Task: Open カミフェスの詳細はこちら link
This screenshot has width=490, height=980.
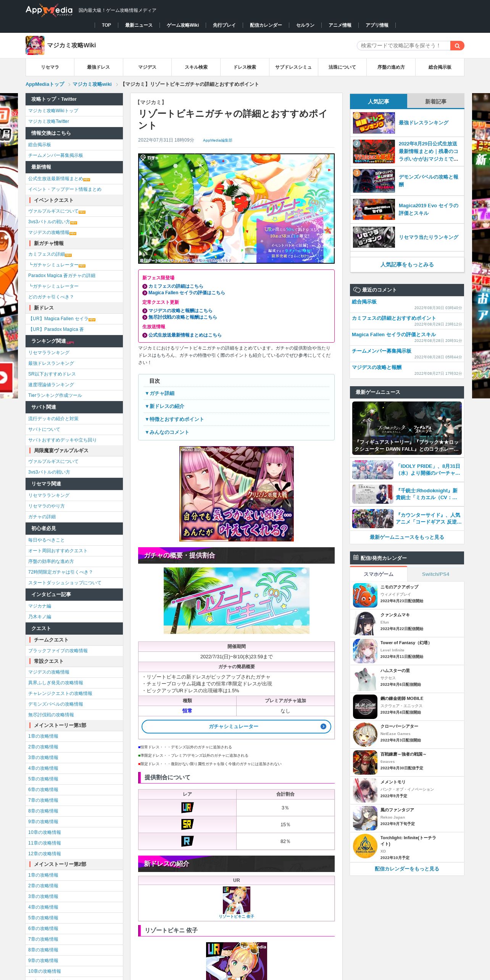Action: pos(176,286)
